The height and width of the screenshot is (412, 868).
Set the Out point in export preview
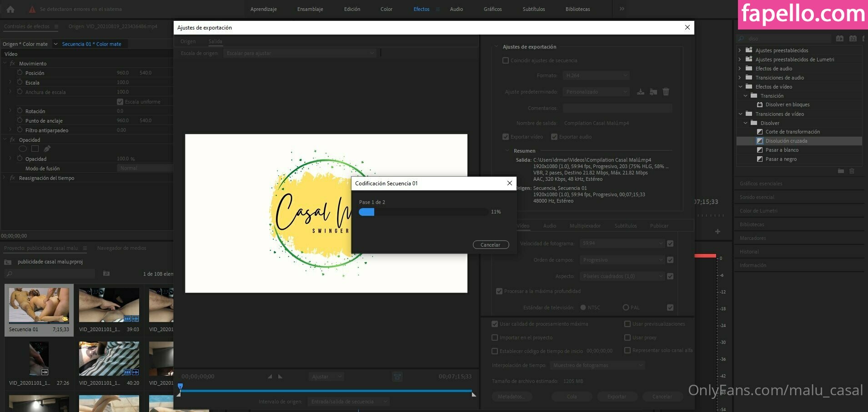point(280,377)
